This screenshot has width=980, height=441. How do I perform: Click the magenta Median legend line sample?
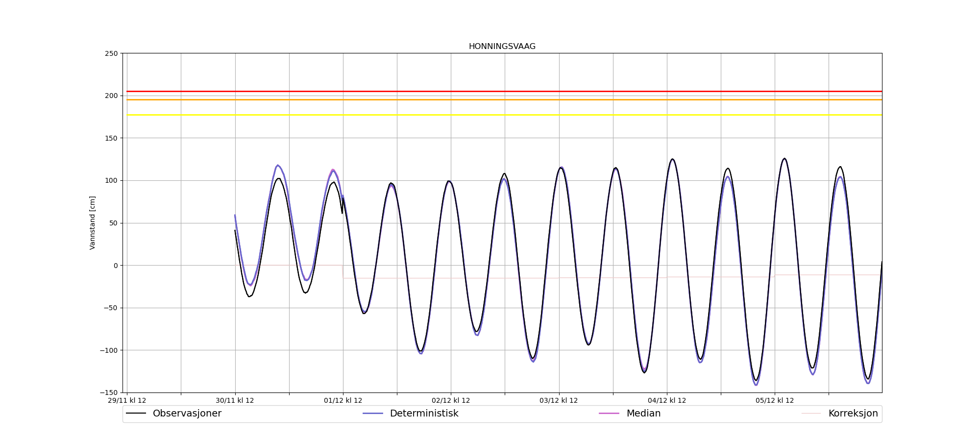point(609,414)
